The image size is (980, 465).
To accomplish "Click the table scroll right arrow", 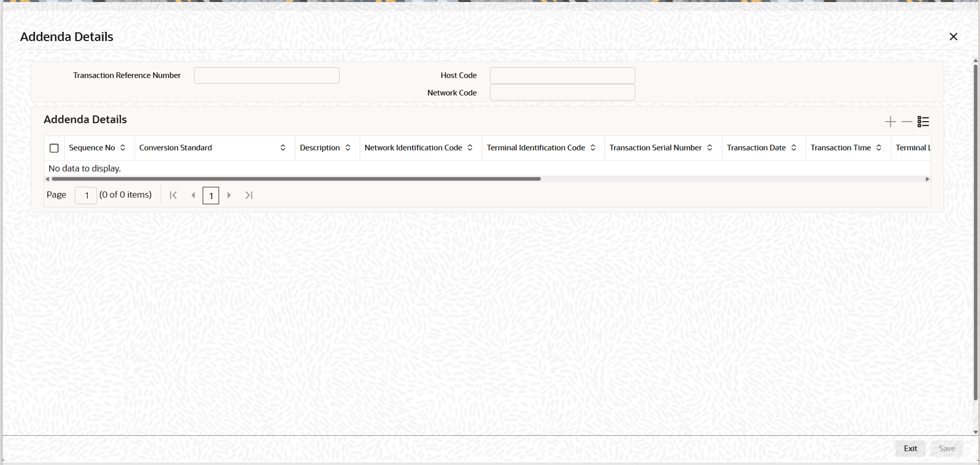I will [x=927, y=179].
